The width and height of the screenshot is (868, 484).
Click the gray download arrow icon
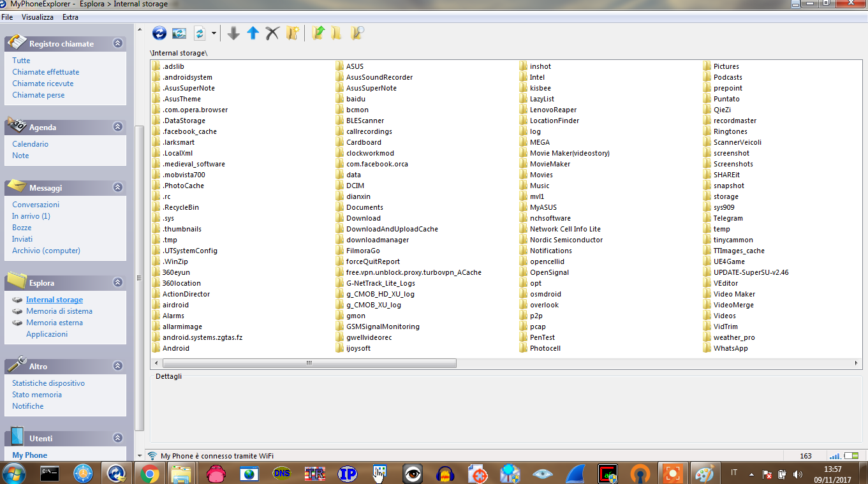(233, 33)
